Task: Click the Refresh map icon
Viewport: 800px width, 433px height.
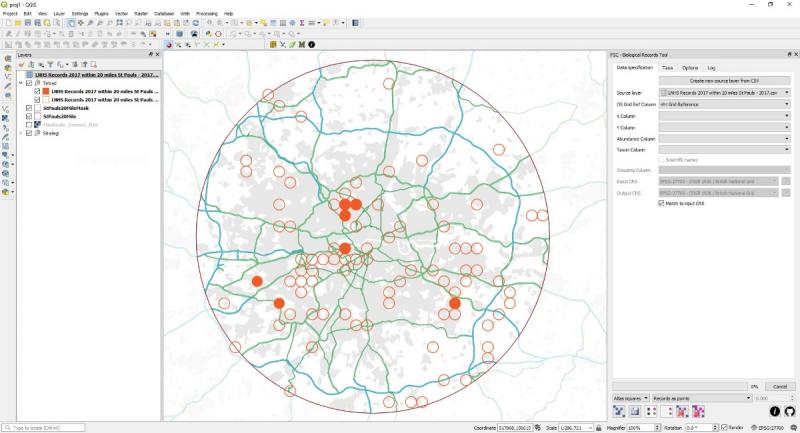Action: (196, 23)
